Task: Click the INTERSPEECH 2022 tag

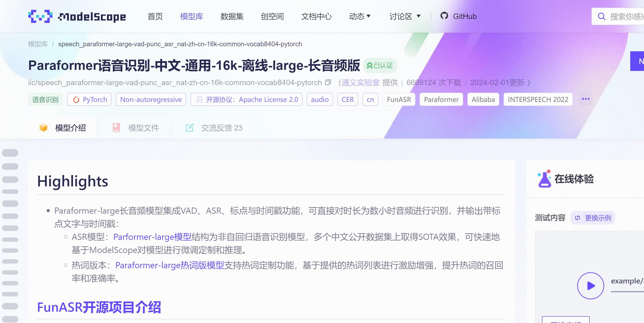Action: tap(538, 100)
